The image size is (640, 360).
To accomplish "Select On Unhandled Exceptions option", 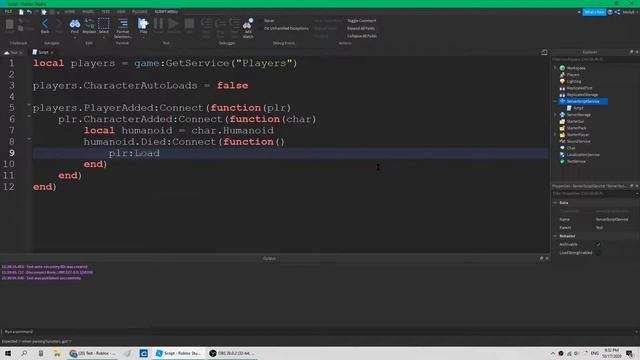I will pyautogui.click(x=286, y=29).
